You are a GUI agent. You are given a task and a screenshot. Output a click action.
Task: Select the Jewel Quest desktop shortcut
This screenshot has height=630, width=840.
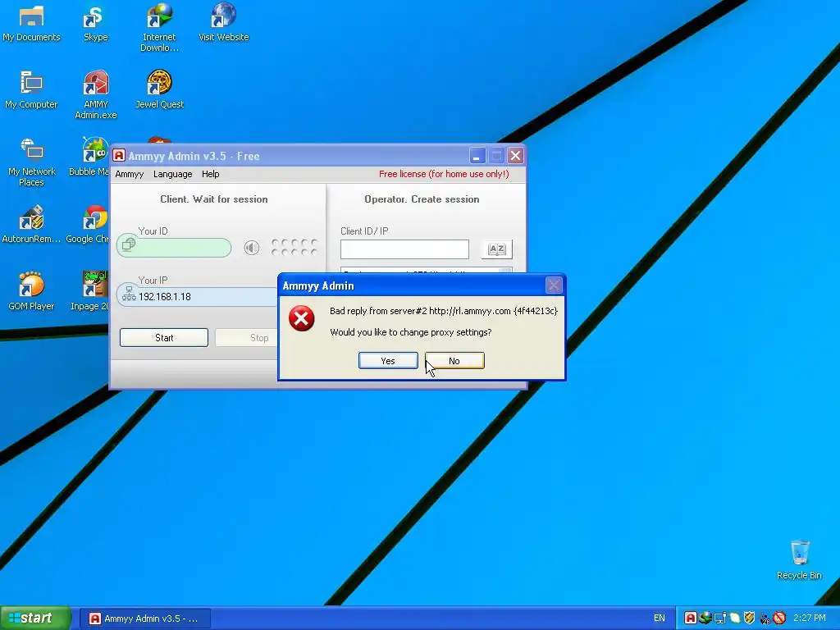pyautogui.click(x=159, y=89)
